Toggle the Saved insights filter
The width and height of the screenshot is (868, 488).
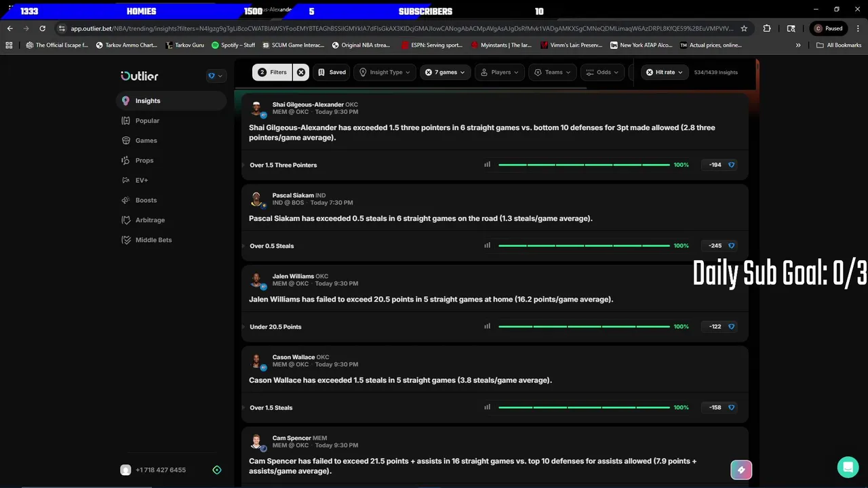(332, 73)
